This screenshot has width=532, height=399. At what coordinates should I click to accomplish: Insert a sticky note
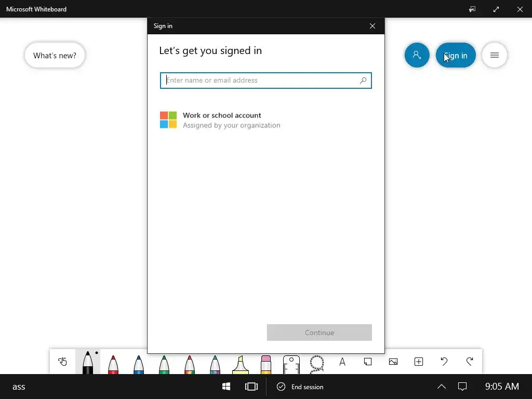pyautogui.click(x=368, y=362)
